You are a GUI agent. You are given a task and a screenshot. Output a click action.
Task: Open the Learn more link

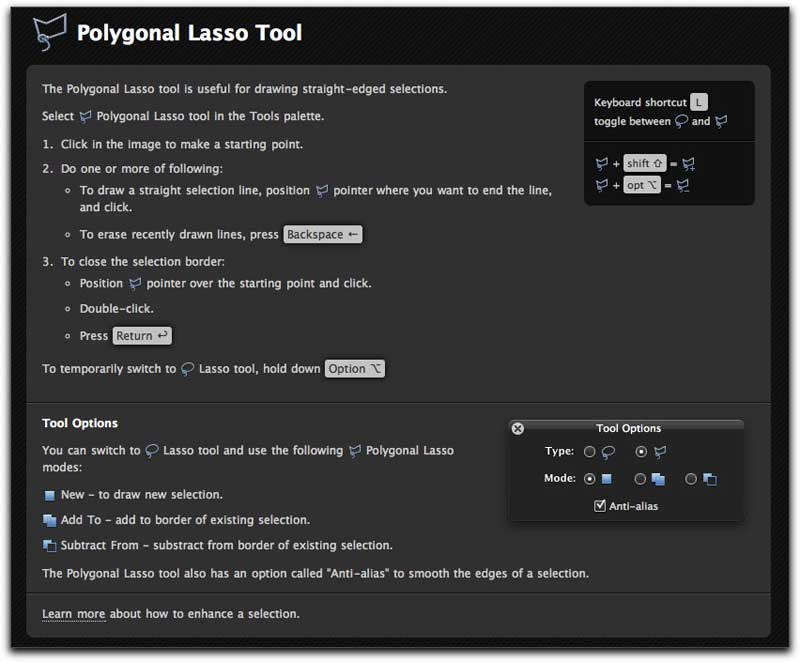pos(73,614)
